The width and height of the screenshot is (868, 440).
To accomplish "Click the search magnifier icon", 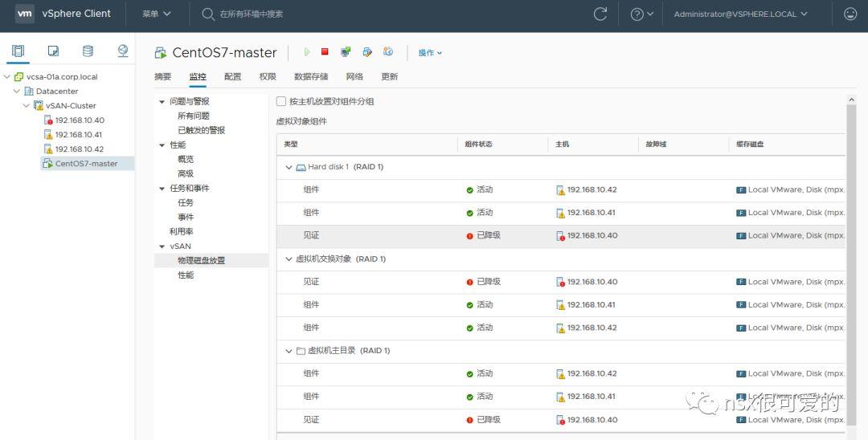I will pyautogui.click(x=208, y=14).
